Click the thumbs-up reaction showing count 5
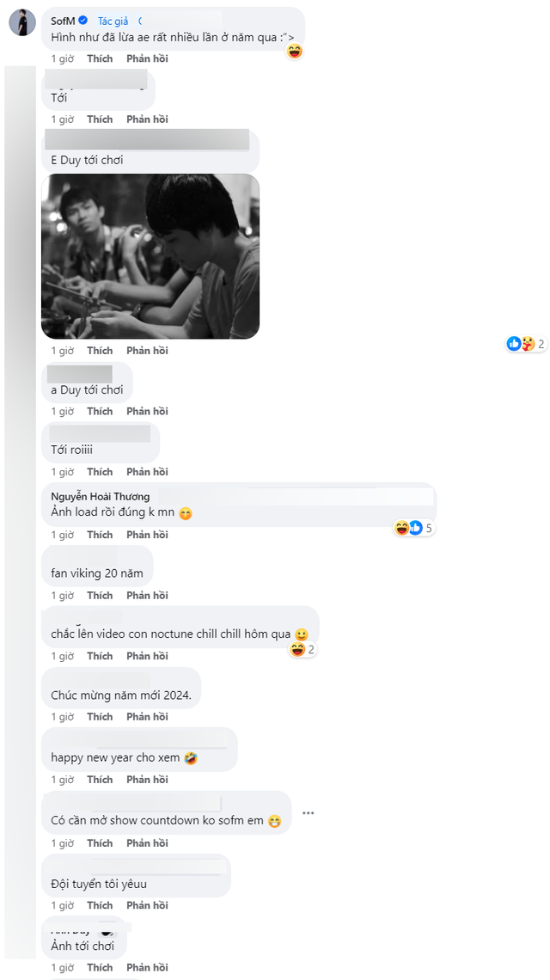550x980 pixels. (417, 528)
